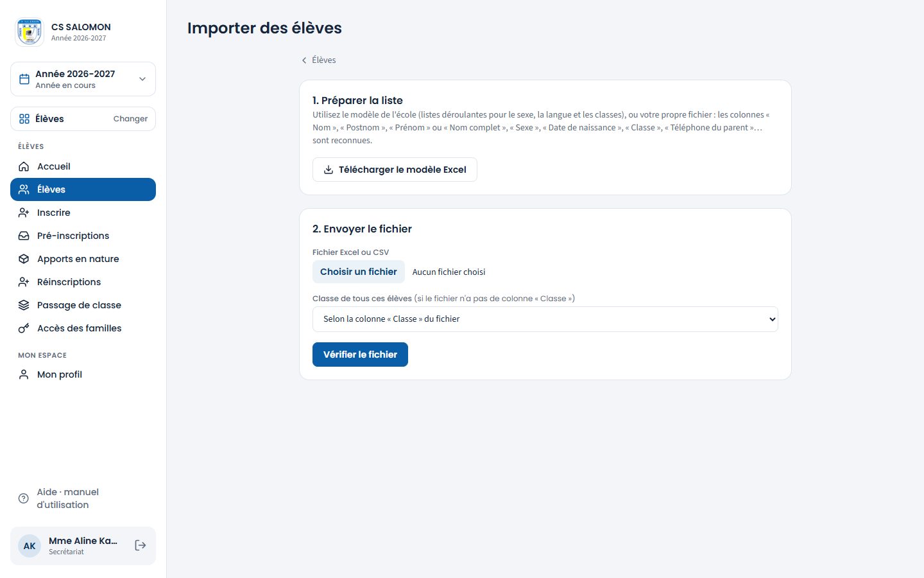Open the Classe de tous ces élèves dropdown
The height and width of the screenshot is (578, 924).
click(x=545, y=319)
